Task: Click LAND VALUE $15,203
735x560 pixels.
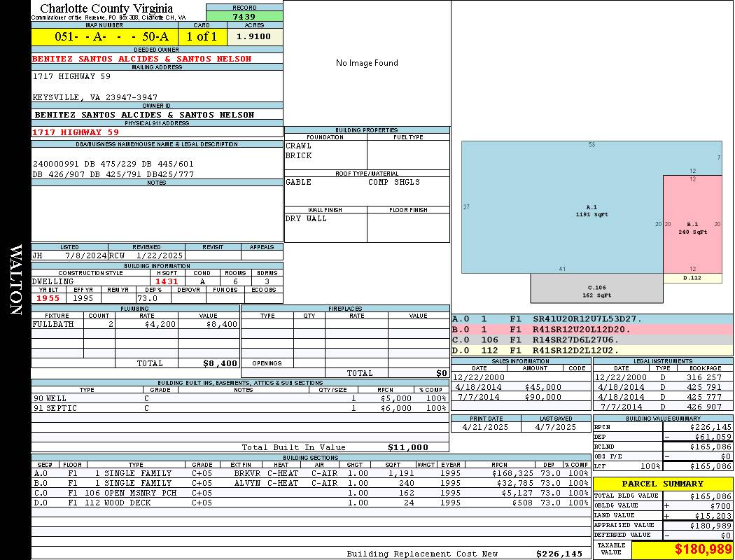Action: (x=713, y=516)
